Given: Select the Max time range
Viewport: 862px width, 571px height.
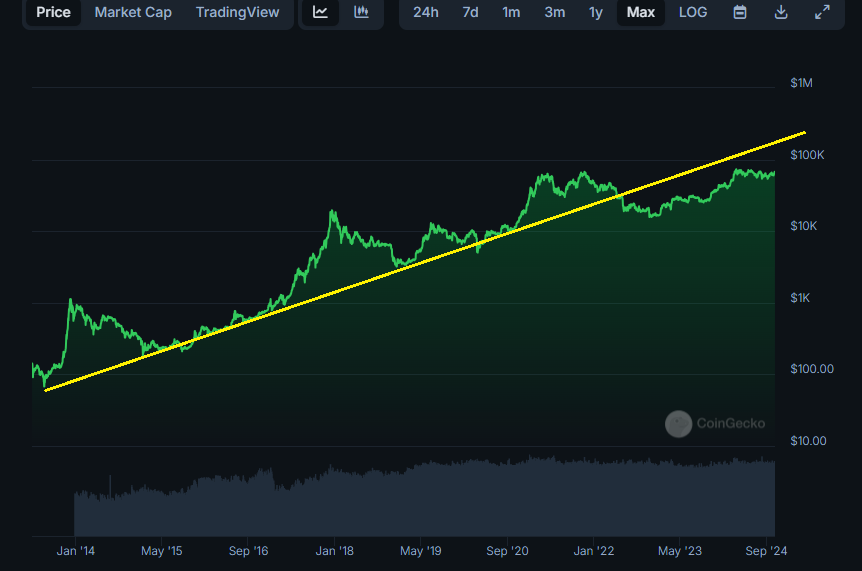Looking at the screenshot, I should 641,12.
